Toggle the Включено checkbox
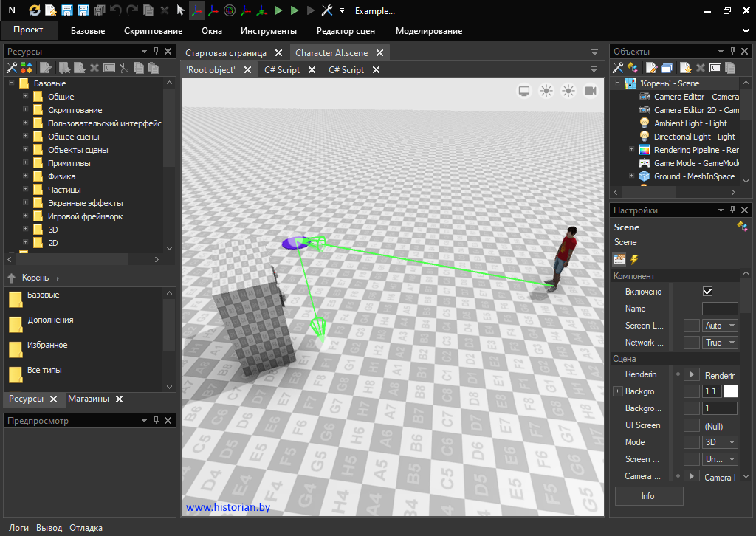The height and width of the screenshot is (536, 756). point(707,292)
